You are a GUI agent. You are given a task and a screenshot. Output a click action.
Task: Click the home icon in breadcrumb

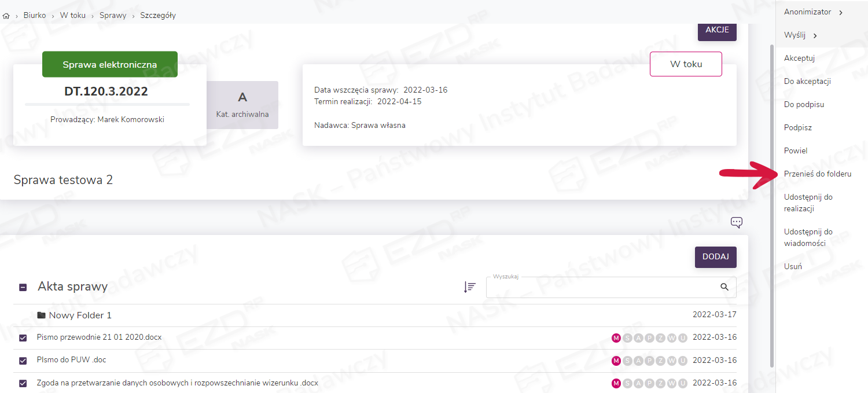coord(6,16)
